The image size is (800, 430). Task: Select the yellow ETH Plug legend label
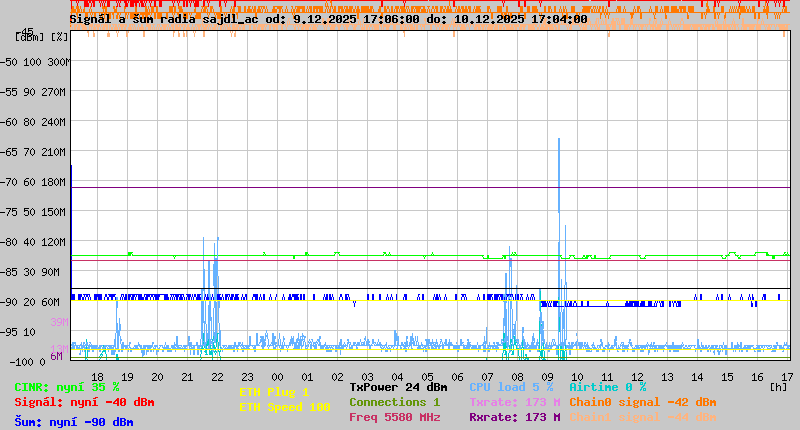[x=274, y=392]
